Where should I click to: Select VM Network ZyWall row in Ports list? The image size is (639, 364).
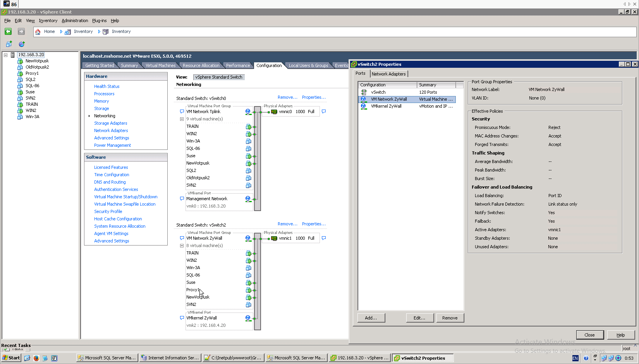coord(407,99)
